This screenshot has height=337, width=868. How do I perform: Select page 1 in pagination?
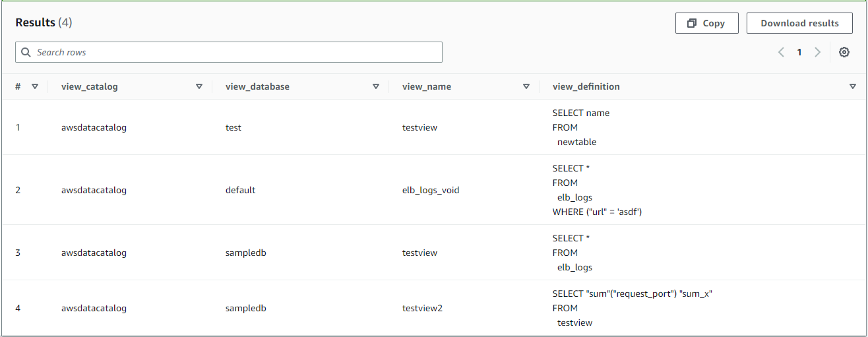[799, 52]
